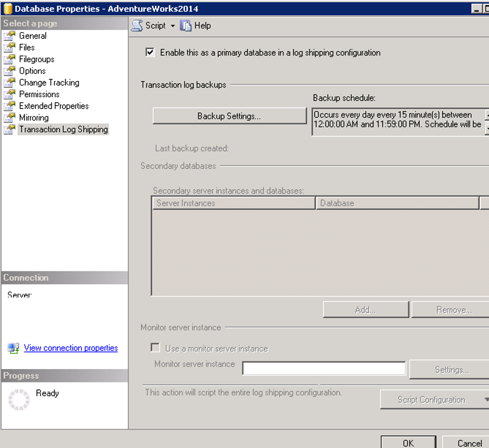The image size is (489, 448).
Task: Click the Help book icon
Action: (x=185, y=26)
